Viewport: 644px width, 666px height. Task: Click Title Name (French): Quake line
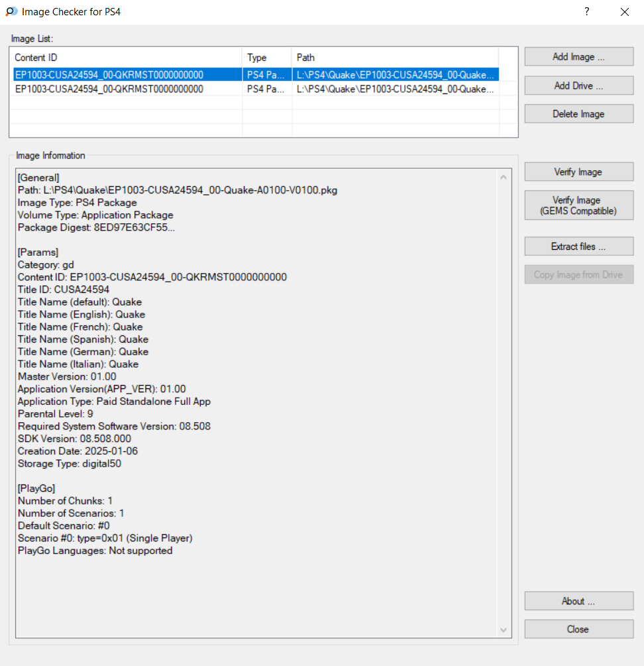(80, 327)
